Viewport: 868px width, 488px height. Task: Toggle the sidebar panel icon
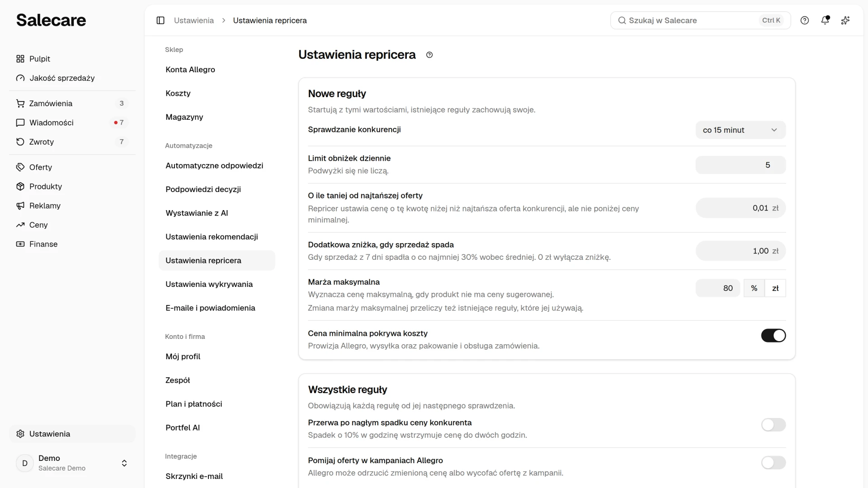(x=160, y=20)
